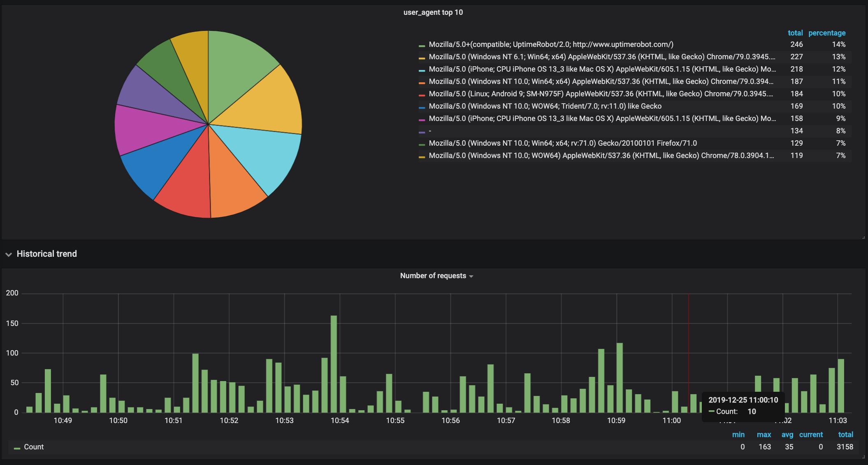This screenshot has height=465, width=868.
Task: Click UptimeRobot legend green color swatch
Action: click(x=422, y=46)
